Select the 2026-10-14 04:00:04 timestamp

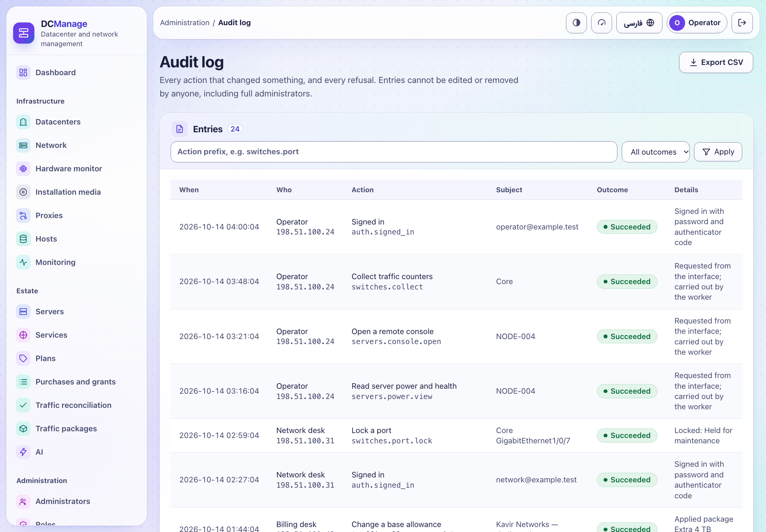click(x=219, y=227)
